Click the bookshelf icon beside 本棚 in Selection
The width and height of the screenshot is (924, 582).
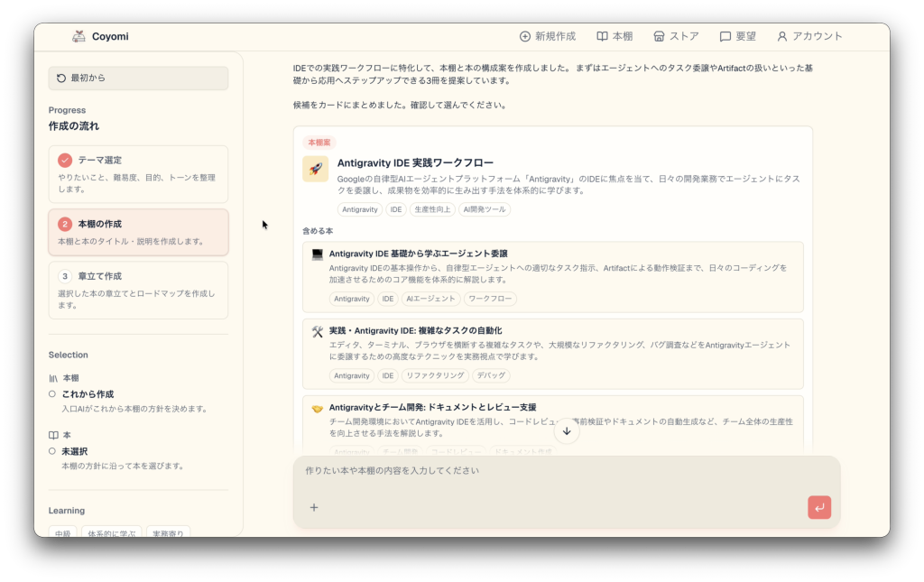pyautogui.click(x=53, y=378)
